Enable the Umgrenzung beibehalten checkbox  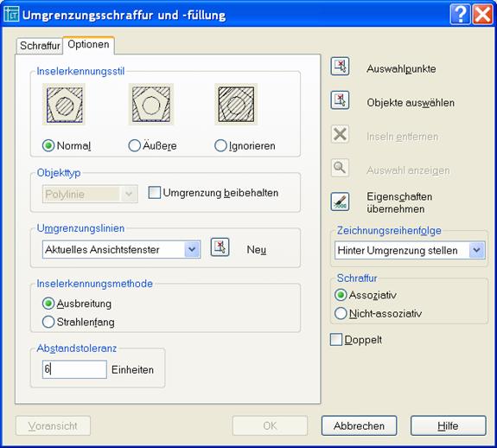[x=155, y=193]
